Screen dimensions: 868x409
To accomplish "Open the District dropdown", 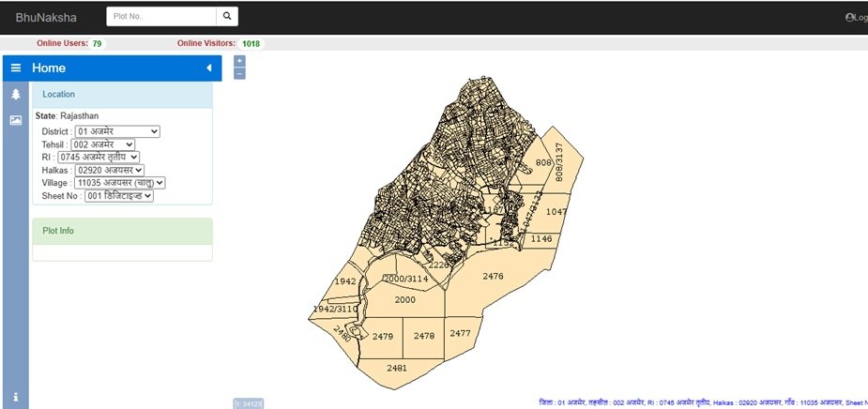I will 117,131.
